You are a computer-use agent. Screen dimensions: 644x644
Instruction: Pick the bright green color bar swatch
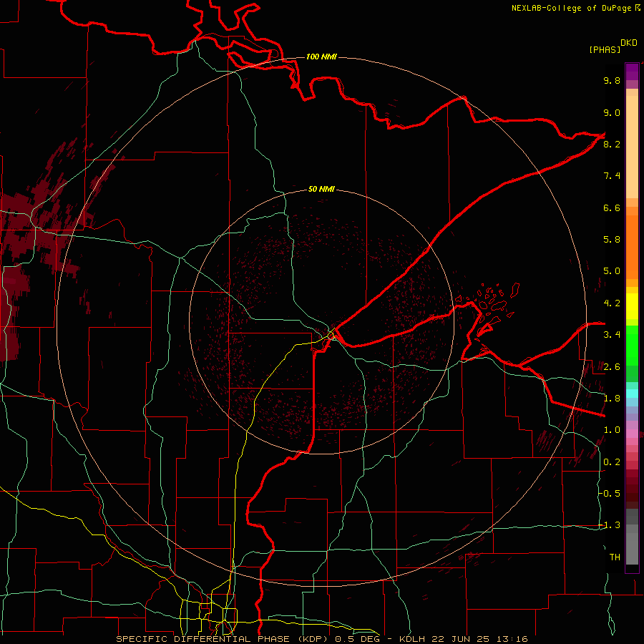[x=632, y=345]
